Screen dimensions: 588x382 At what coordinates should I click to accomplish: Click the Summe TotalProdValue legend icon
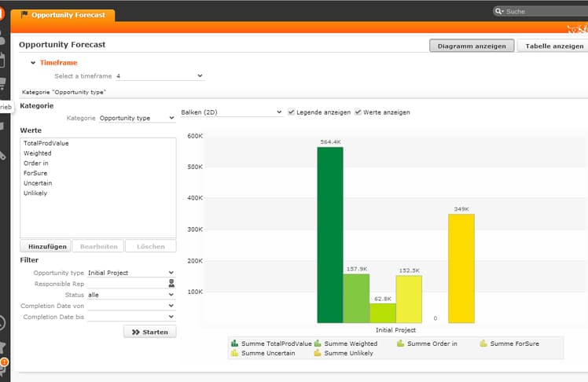(234, 343)
